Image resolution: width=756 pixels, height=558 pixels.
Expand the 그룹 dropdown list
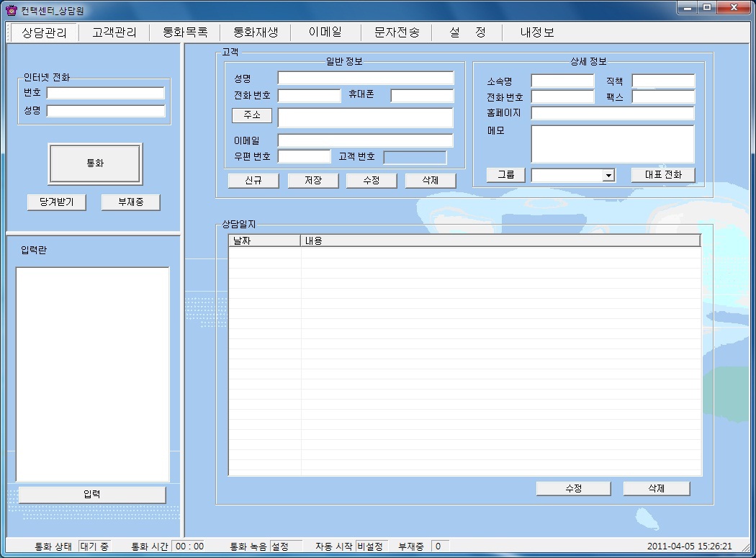[608, 175]
